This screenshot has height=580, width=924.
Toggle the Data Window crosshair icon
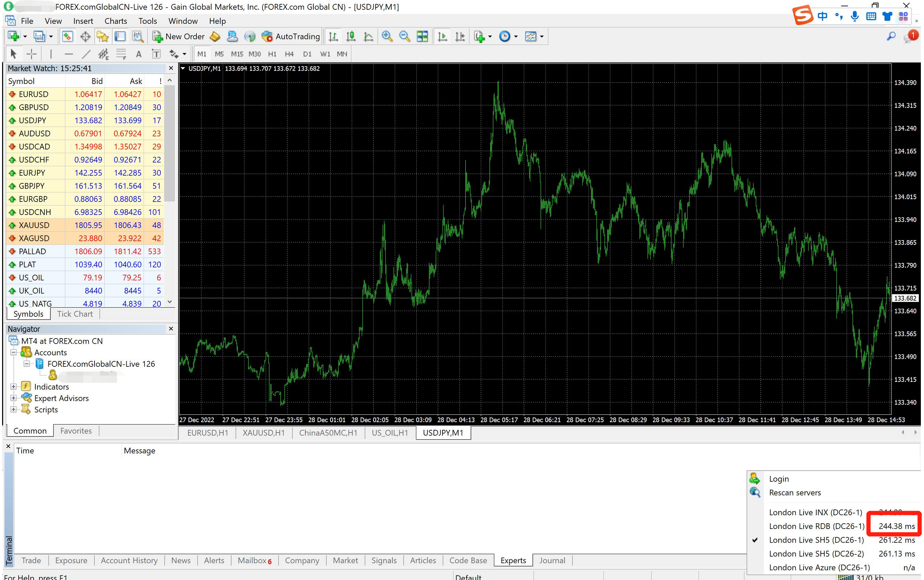pyautogui.click(x=85, y=36)
